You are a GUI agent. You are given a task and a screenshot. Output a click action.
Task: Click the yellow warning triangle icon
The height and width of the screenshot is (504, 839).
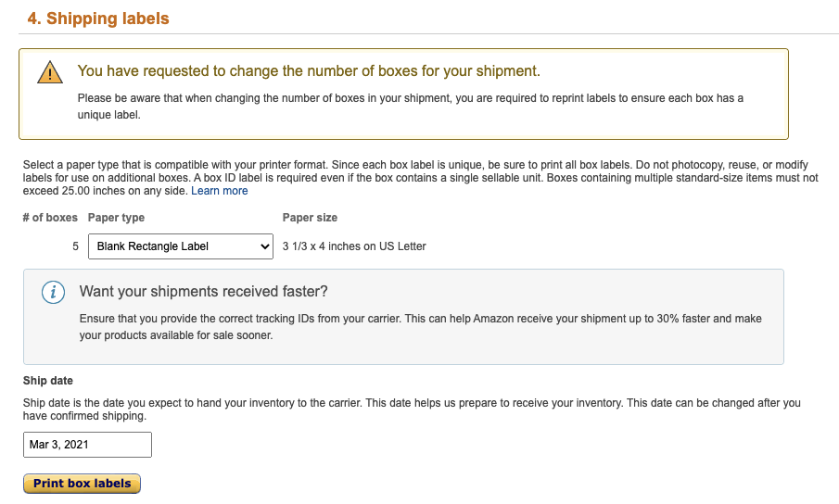(x=50, y=72)
